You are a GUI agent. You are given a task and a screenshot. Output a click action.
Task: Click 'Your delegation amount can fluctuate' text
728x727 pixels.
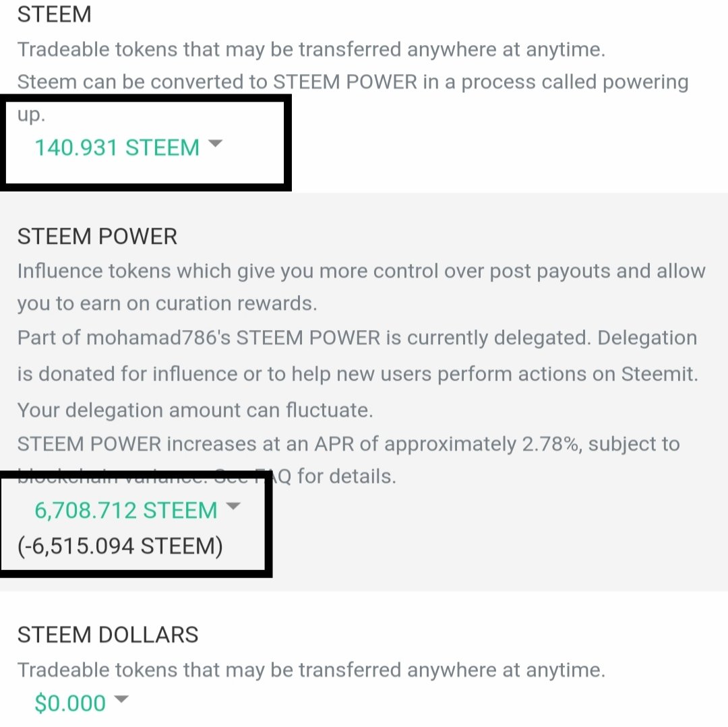pos(195,410)
